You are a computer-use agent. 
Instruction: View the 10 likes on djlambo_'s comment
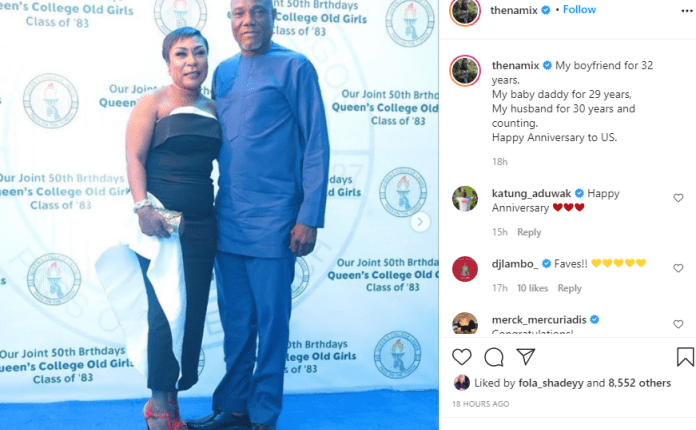coord(532,288)
